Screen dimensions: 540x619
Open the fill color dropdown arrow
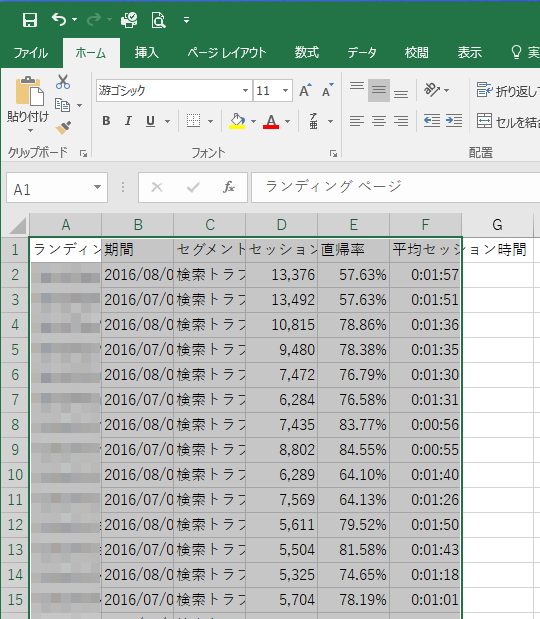(253, 121)
